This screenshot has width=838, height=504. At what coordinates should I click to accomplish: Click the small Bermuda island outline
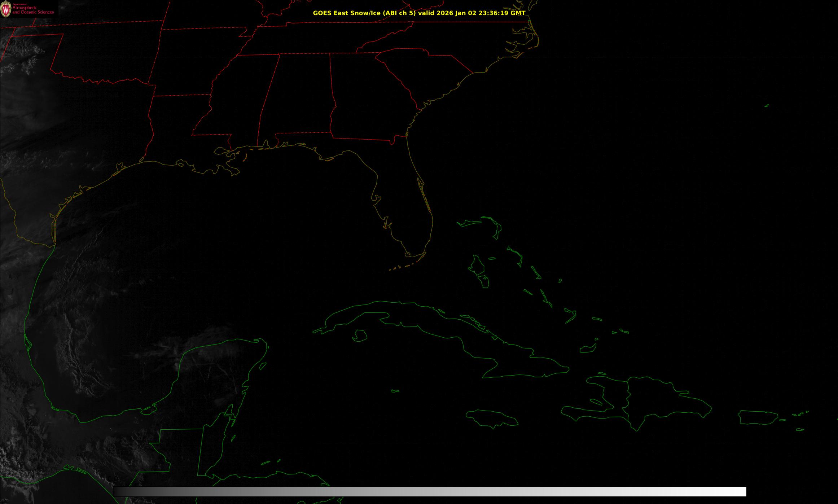point(767,106)
